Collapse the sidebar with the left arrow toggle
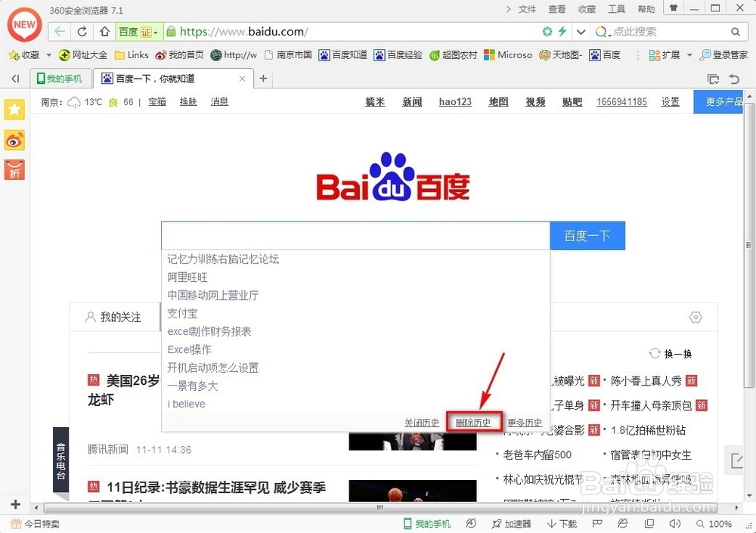756x533 pixels. click(x=15, y=79)
